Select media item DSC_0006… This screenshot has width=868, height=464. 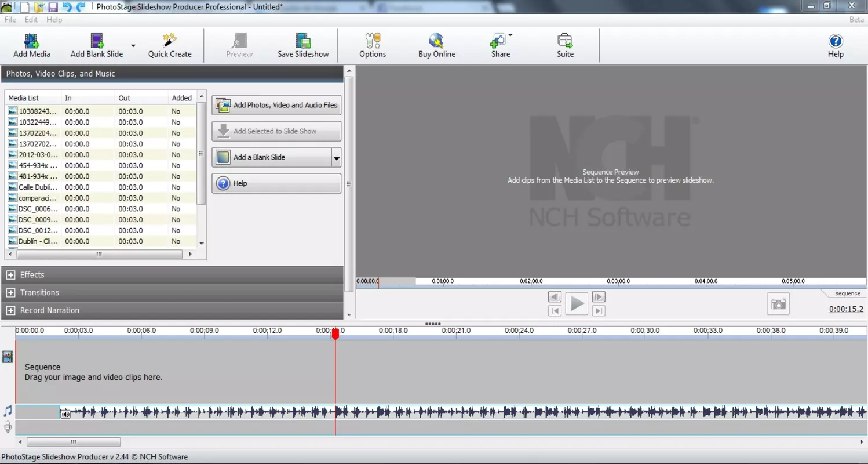coord(38,209)
